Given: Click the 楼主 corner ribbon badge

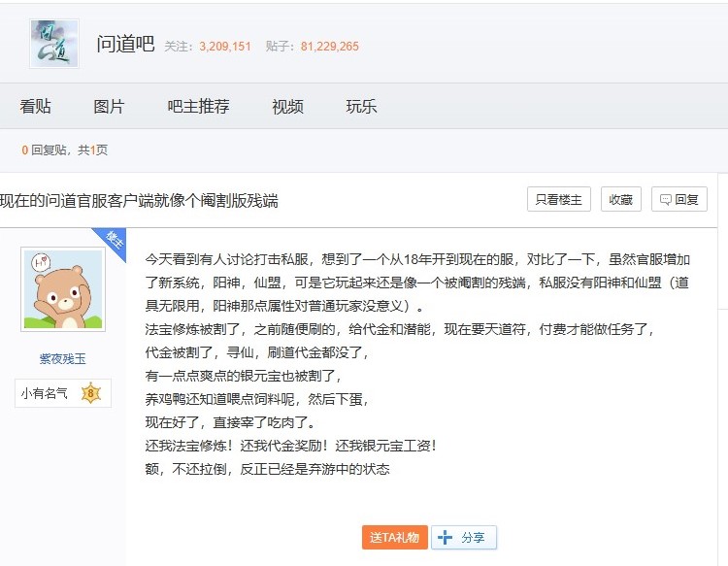Looking at the screenshot, I should coord(113,242).
